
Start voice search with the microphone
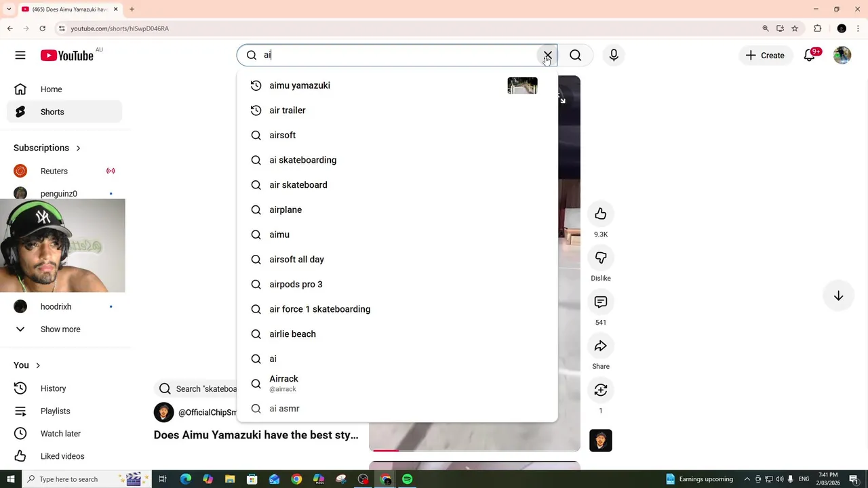coord(614,56)
